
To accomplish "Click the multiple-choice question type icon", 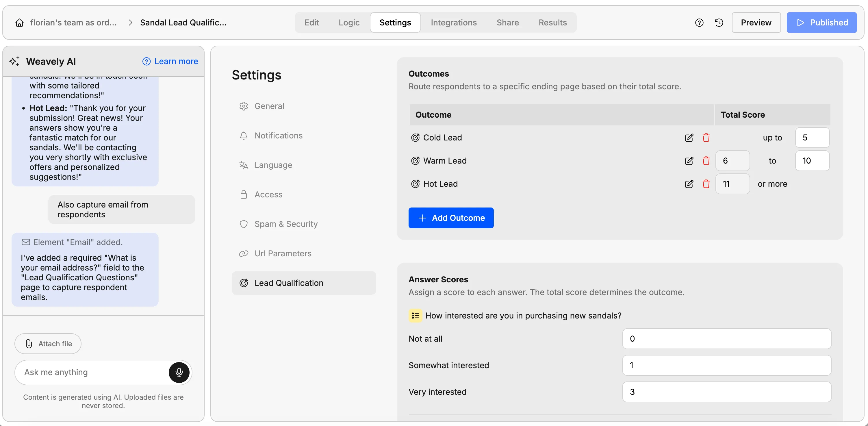I will pos(415,316).
